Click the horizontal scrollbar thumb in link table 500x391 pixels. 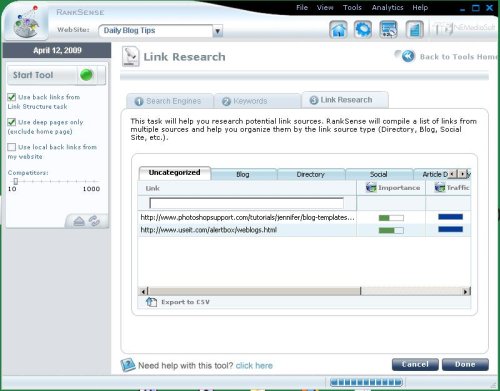(x=254, y=291)
